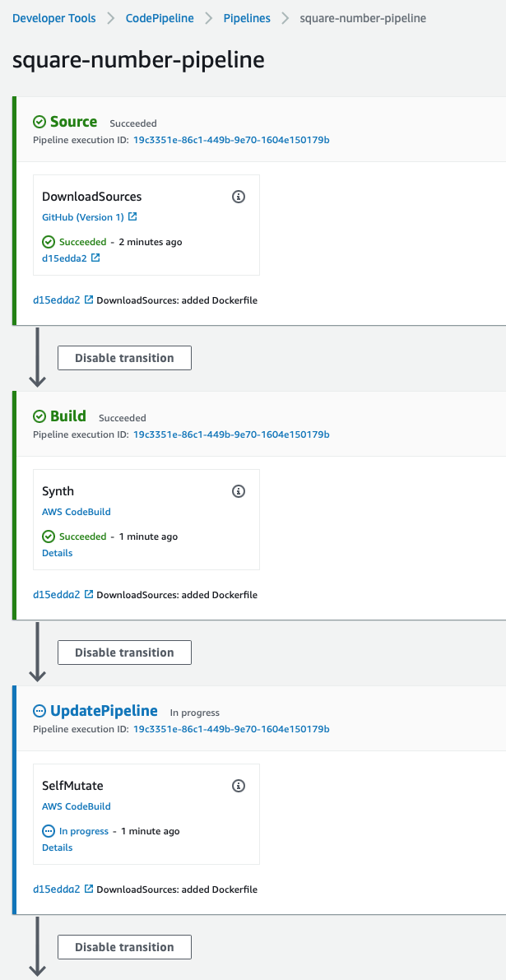The image size is (506, 980).
Task: Open d15edda2 commit link below Build stage
Action: 57,594
